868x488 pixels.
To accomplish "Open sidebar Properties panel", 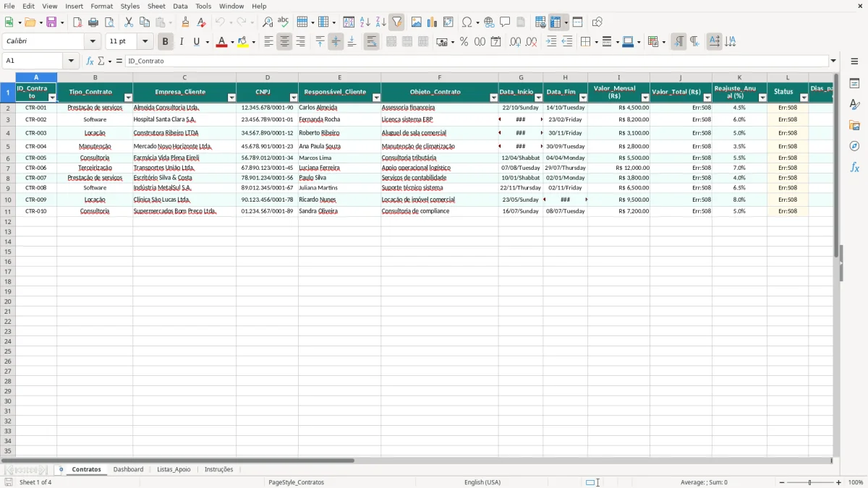I will 854,83.
